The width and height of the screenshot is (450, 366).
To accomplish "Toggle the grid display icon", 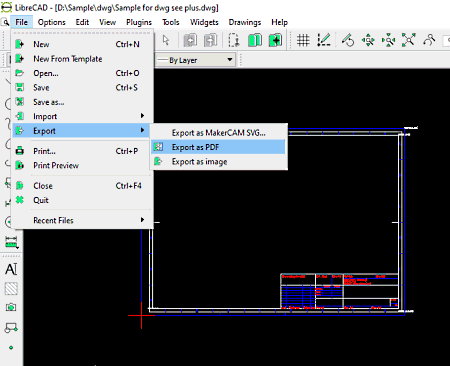I will coord(303,40).
